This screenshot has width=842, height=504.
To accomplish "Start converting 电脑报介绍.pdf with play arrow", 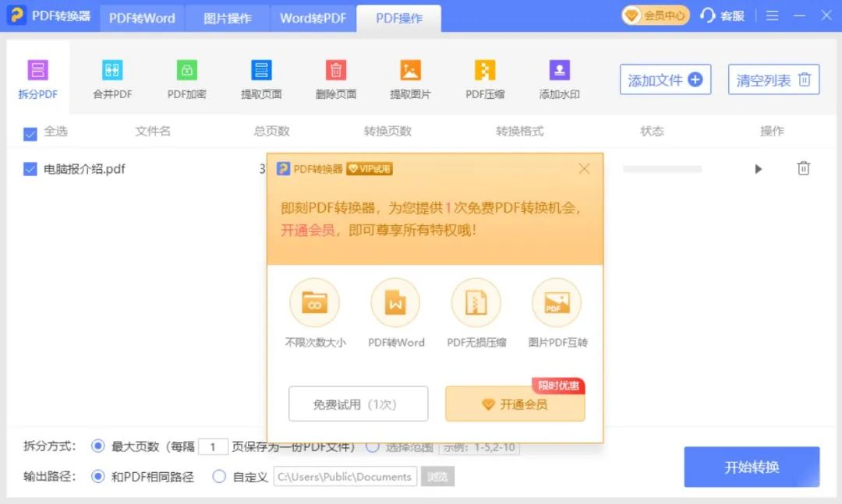I will 758,169.
